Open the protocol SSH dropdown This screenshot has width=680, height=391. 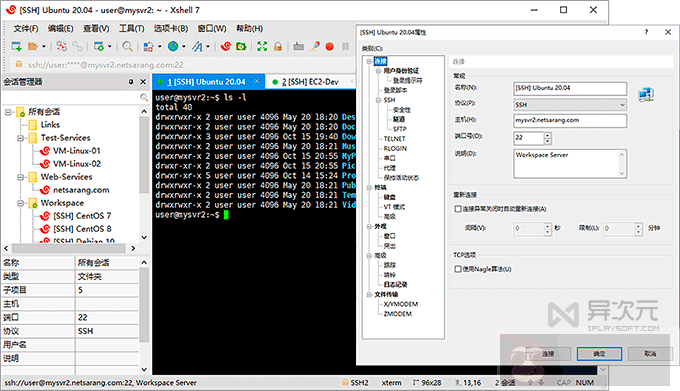pyautogui.click(x=570, y=104)
